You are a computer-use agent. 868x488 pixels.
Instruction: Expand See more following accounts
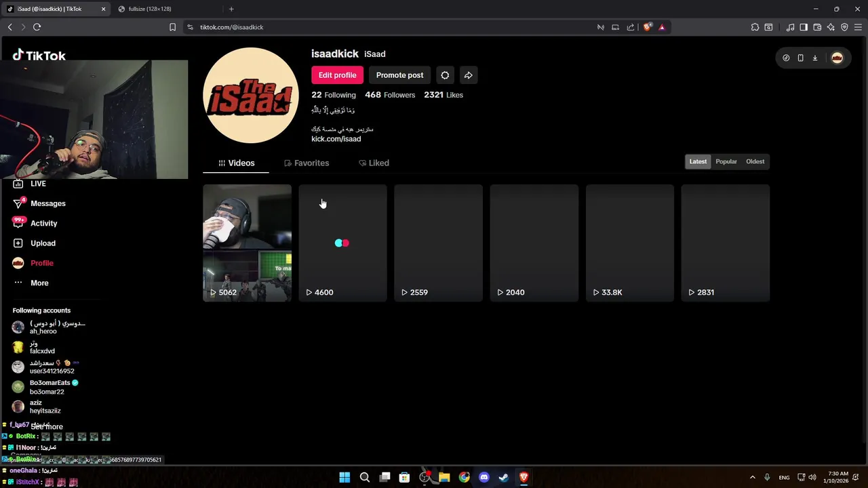click(x=46, y=427)
